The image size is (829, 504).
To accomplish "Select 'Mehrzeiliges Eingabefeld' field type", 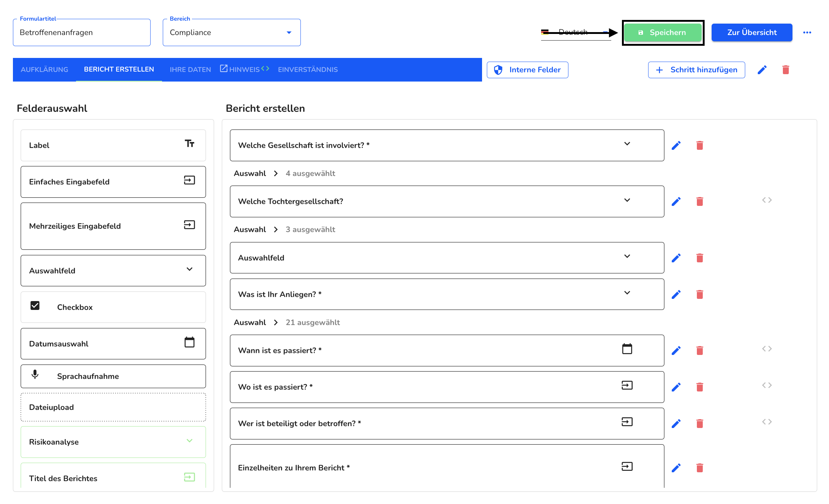I will [113, 226].
